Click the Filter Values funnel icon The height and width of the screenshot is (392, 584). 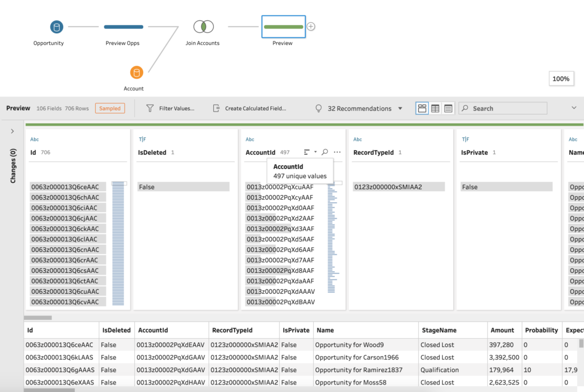(150, 109)
